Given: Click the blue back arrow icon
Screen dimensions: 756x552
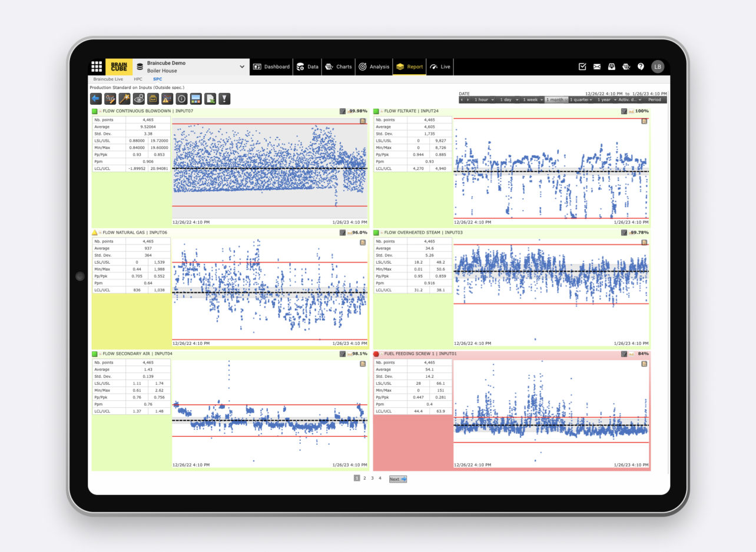Looking at the screenshot, I should coord(96,99).
